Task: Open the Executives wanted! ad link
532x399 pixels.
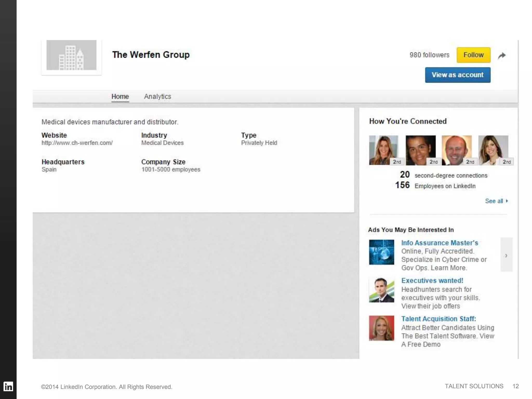Action: (x=432, y=281)
